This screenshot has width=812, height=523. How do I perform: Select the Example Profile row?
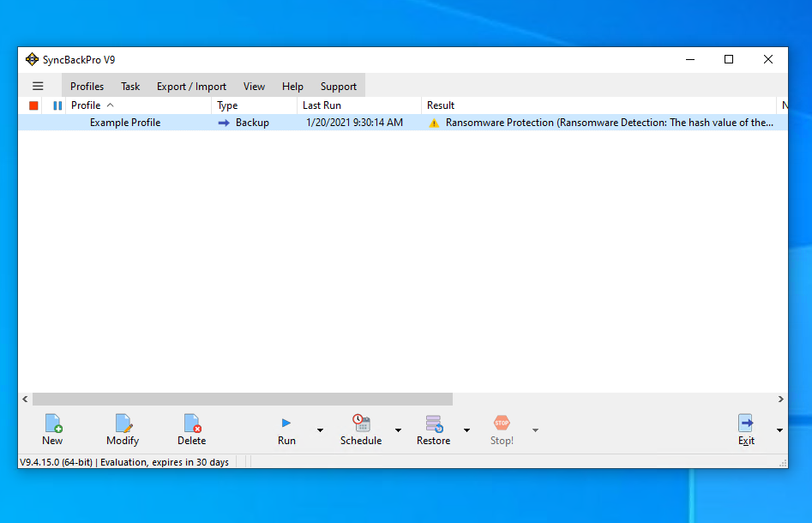(403, 123)
